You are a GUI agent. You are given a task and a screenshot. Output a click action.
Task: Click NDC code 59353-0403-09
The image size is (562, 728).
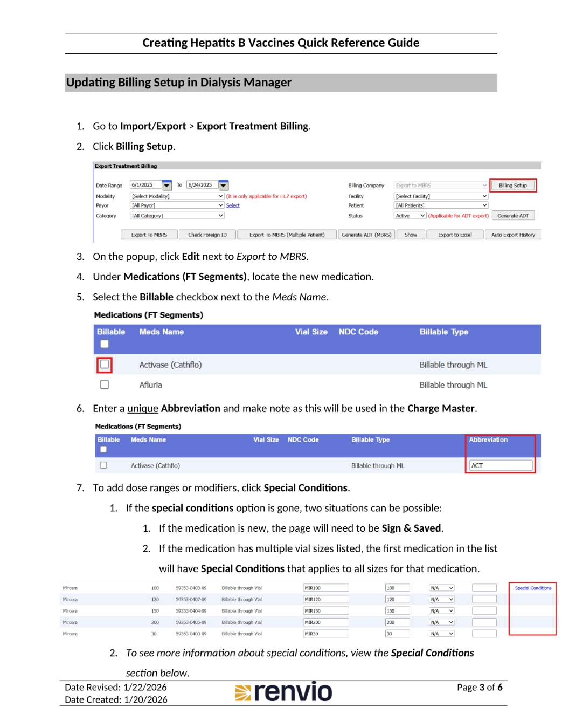(x=191, y=588)
